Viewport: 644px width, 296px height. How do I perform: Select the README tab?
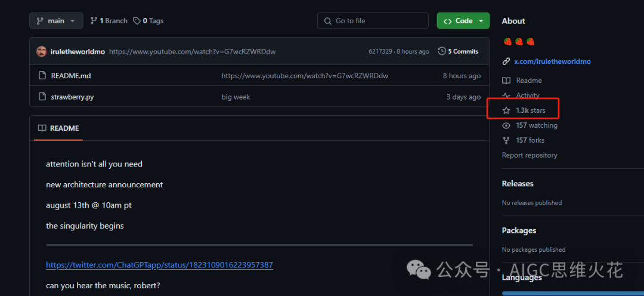pyautogui.click(x=58, y=128)
